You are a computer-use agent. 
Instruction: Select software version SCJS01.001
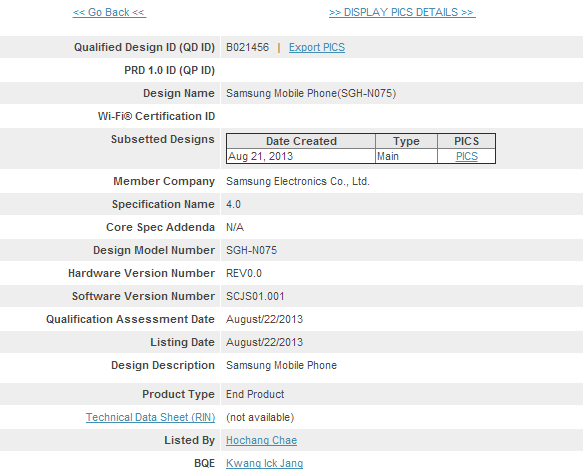(255, 297)
